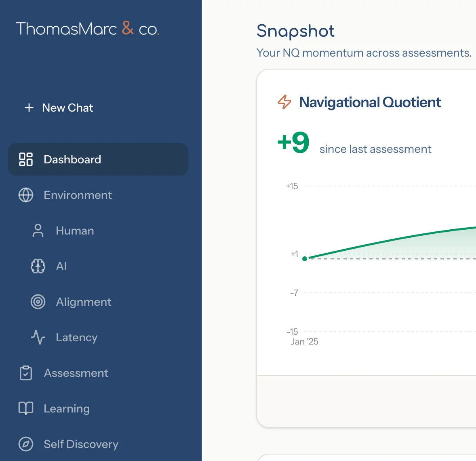Click the Assessment clipboard icon
Viewport: 476px width, 461px height.
26,373
